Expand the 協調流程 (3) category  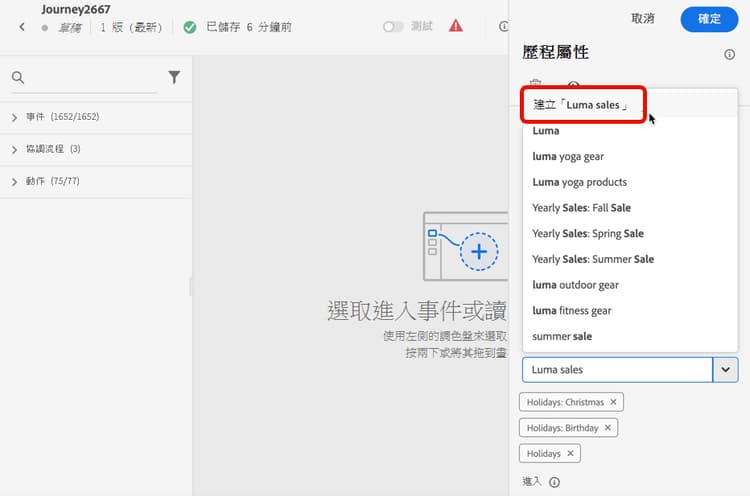(96, 149)
